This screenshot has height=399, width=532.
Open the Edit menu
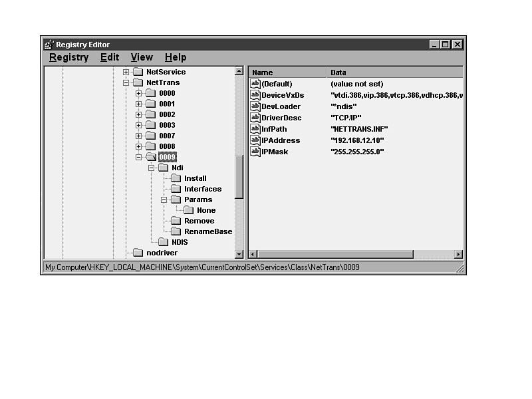coord(110,57)
